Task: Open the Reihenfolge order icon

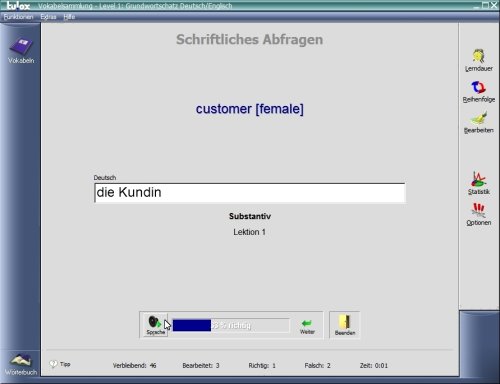Action: (x=479, y=92)
